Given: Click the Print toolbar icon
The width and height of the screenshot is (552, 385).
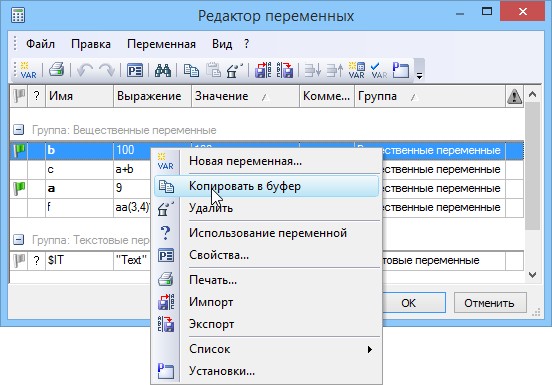Looking at the screenshot, I should coord(57,70).
